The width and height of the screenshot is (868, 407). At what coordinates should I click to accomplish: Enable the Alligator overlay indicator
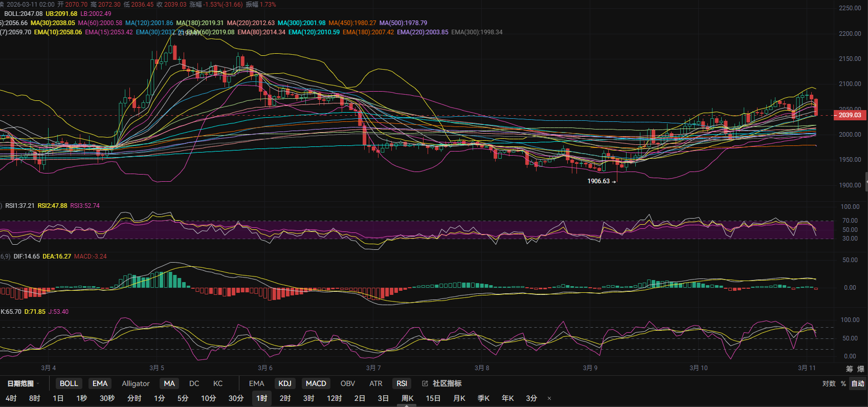tap(136, 383)
